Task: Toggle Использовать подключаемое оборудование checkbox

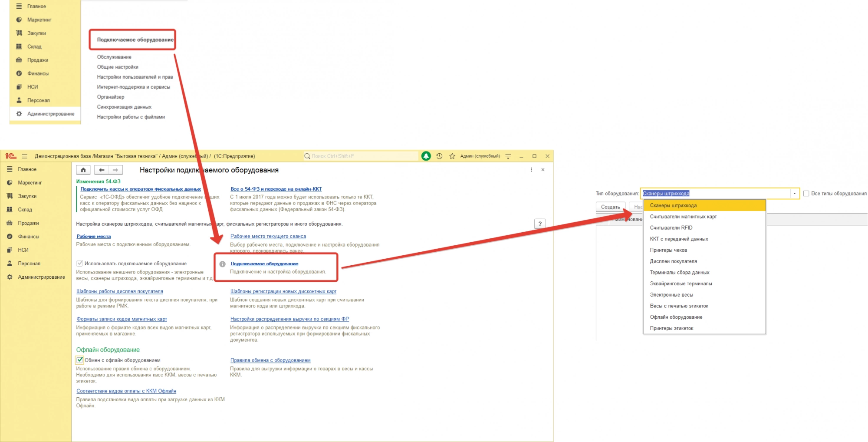Action: (x=79, y=264)
